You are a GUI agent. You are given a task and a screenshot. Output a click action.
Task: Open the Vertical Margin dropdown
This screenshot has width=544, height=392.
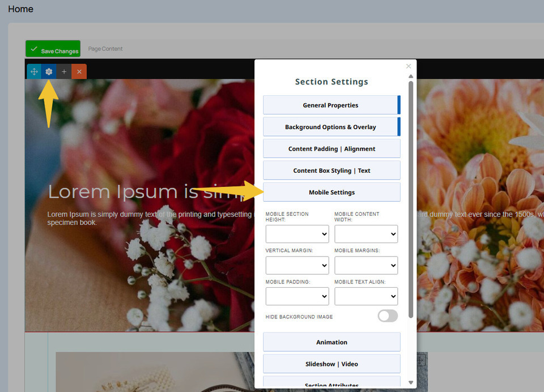[x=297, y=265]
